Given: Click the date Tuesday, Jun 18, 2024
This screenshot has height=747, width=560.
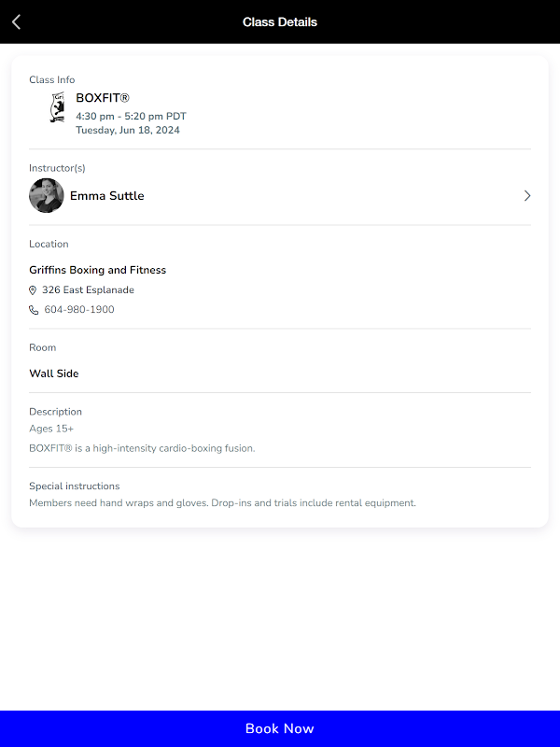Looking at the screenshot, I should tap(128, 131).
